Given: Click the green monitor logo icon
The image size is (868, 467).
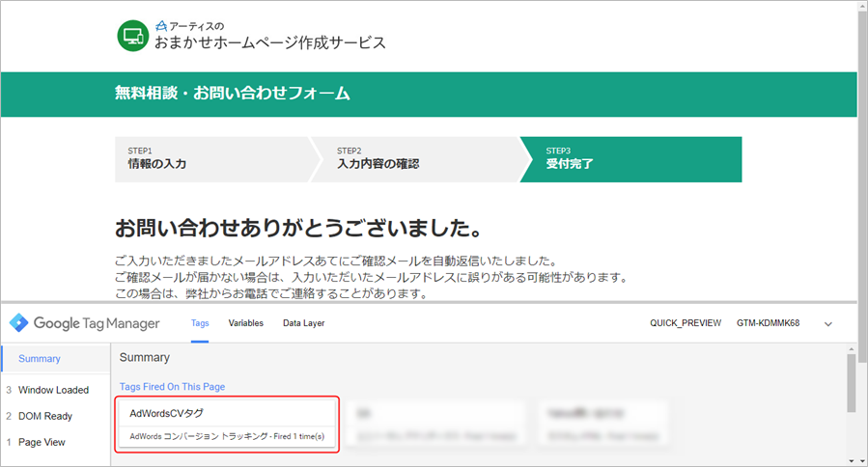Looking at the screenshot, I should pyautogui.click(x=133, y=36).
